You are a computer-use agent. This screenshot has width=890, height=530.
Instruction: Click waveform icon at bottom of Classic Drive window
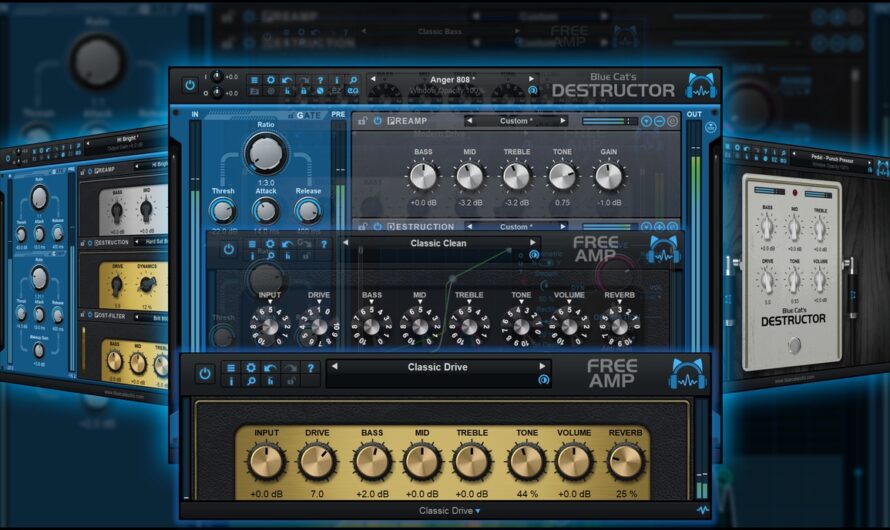[703, 510]
